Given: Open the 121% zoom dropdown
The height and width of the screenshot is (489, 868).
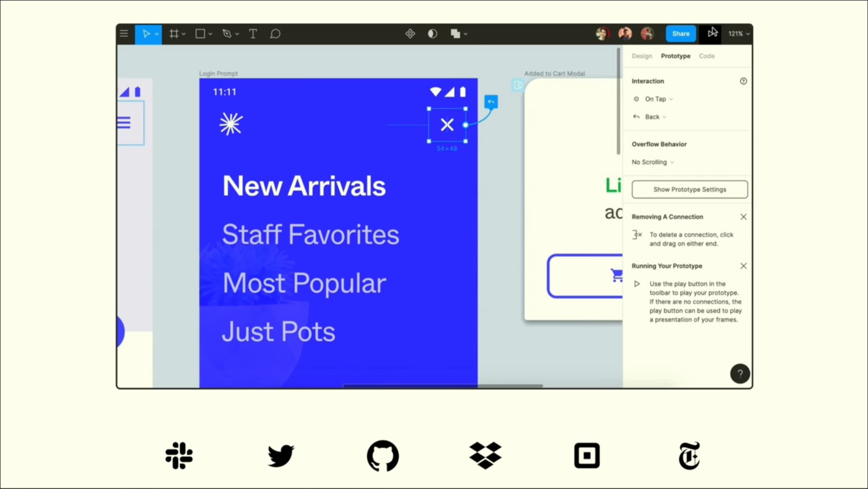Looking at the screenshot, I should (738, 33).
